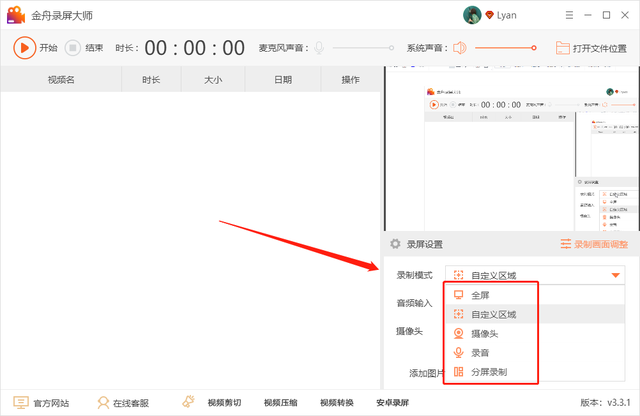
Task: Sort by 视频名 column header
Action: 61,80
